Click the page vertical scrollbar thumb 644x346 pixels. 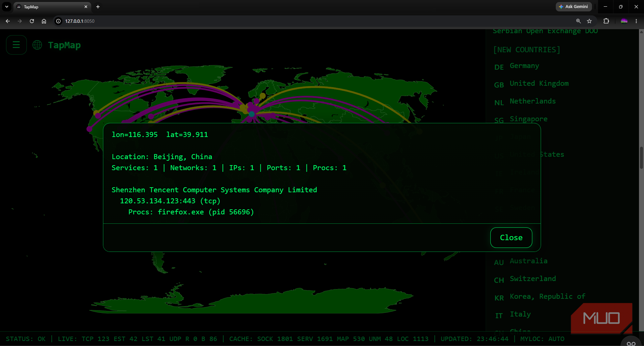641,157
